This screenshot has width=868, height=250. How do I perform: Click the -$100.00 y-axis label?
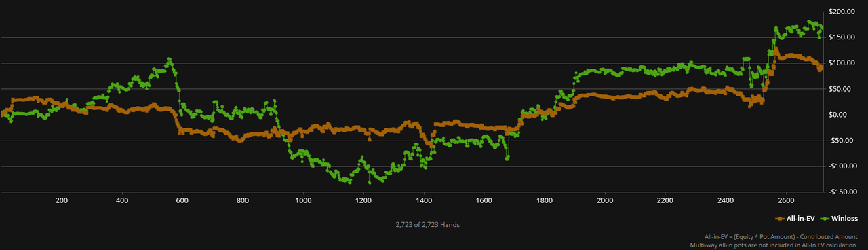point(842,166)
